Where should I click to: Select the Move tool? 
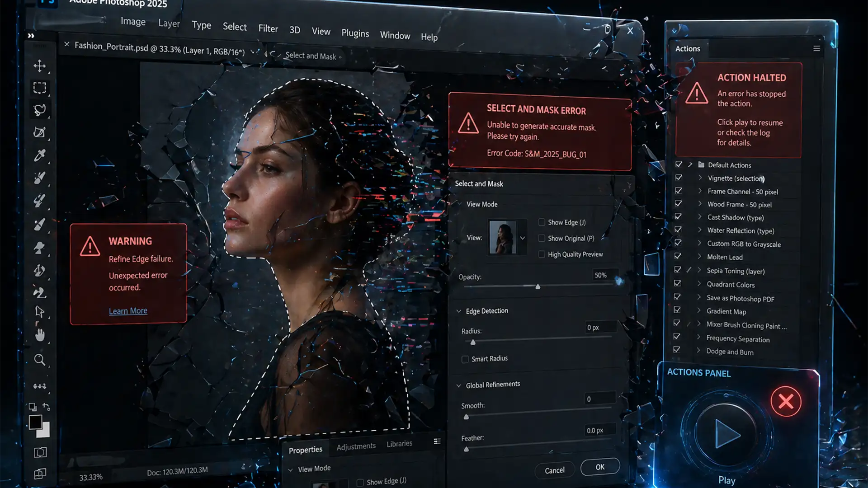coord(40,66)
